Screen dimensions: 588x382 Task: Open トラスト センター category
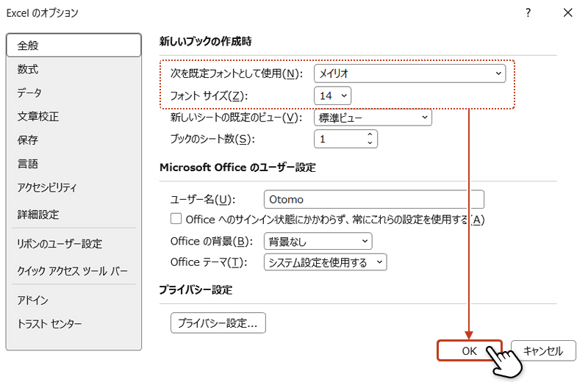(74, 323)
